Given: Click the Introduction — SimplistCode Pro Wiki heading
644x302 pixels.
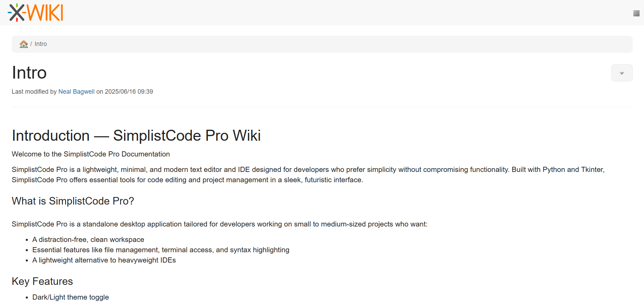Looking at the screenshot, I should (136, 136).
